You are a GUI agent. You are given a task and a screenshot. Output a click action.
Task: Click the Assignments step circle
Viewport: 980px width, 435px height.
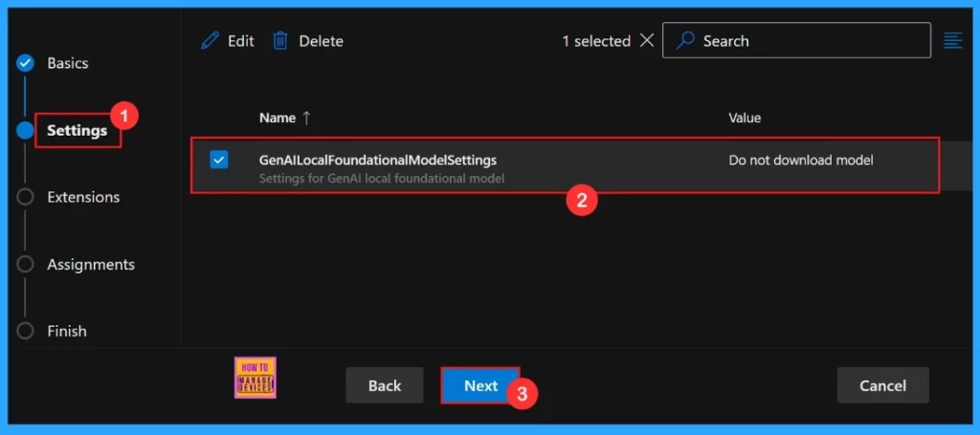coord(25,265)
